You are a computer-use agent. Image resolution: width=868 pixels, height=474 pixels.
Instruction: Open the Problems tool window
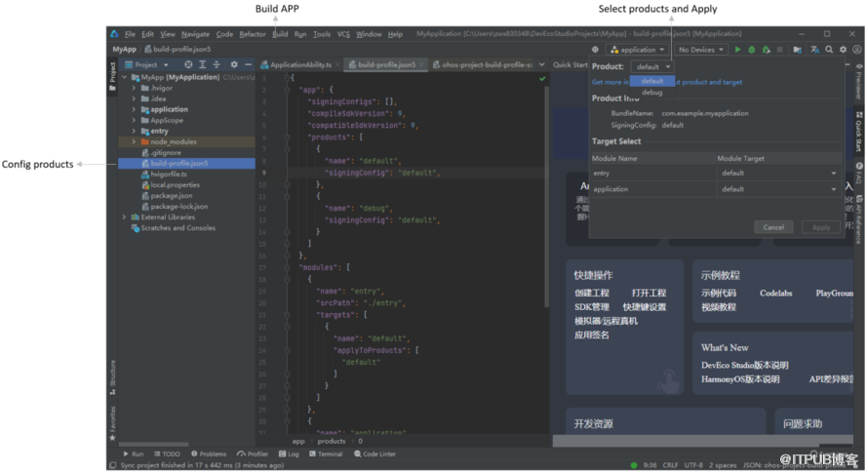[209, 454]
